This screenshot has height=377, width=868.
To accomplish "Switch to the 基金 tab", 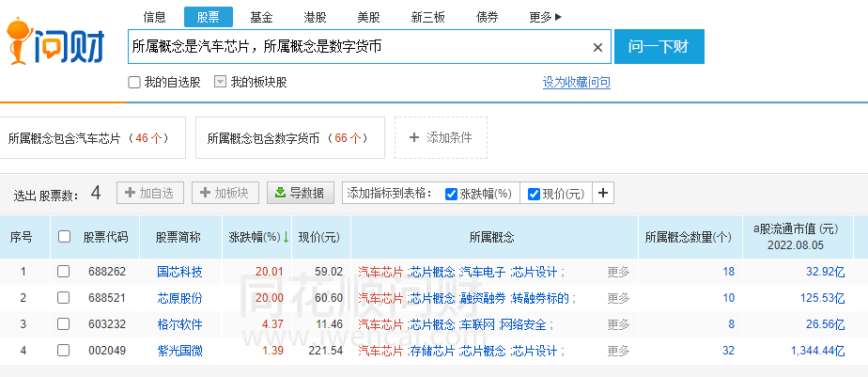I will click(262, 17).
